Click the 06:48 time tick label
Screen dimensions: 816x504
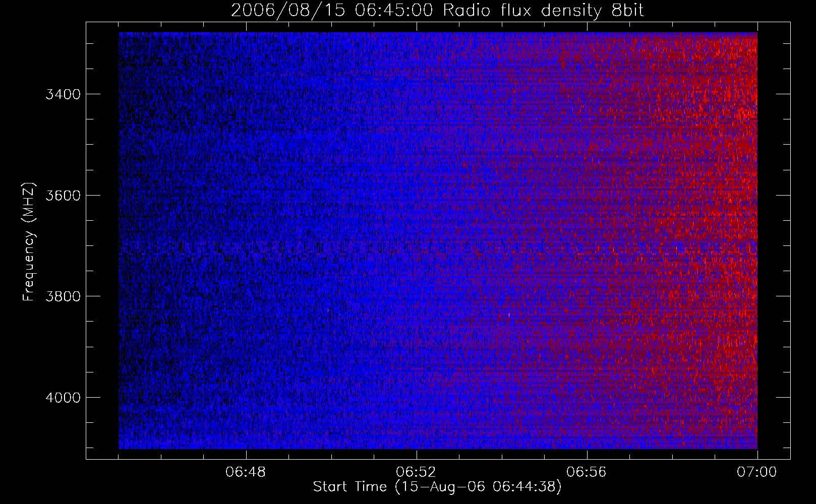point(246,472)
